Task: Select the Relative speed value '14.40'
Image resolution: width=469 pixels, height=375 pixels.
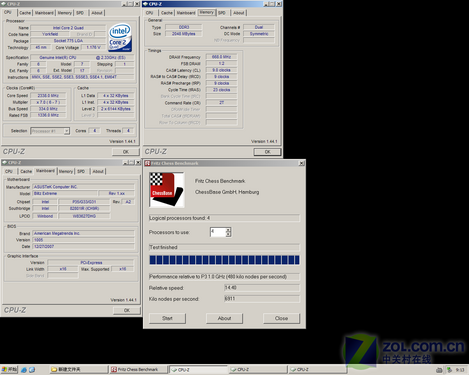Action: pos(262,288)
